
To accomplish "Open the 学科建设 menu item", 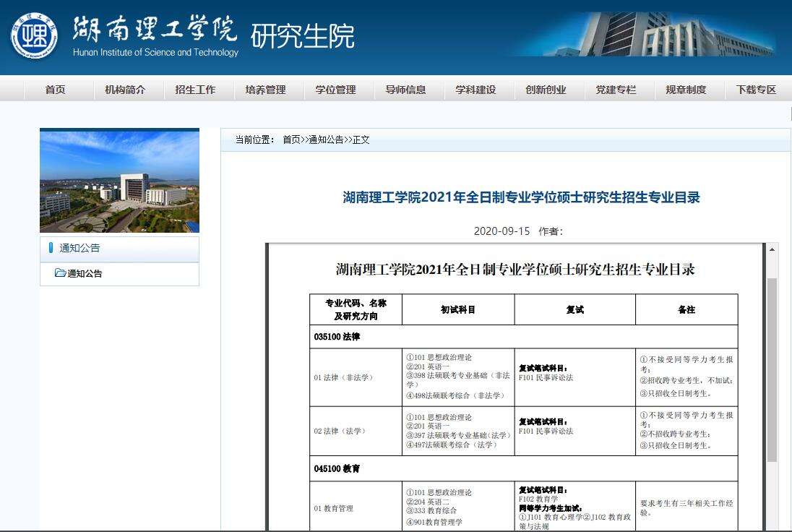I will point(475,89).
